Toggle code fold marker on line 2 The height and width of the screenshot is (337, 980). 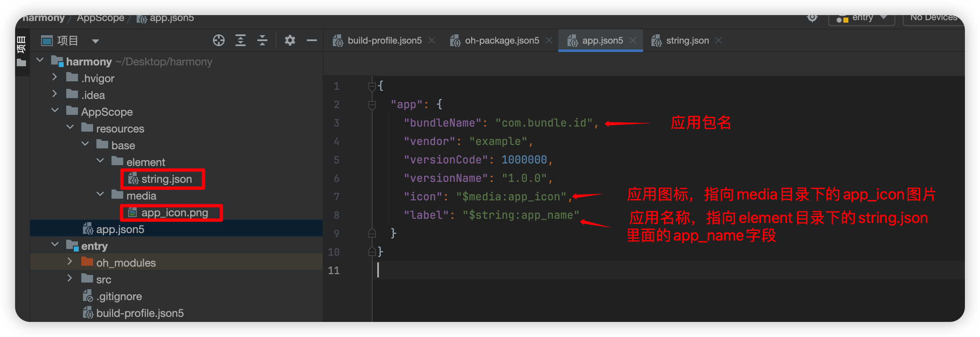372,104
